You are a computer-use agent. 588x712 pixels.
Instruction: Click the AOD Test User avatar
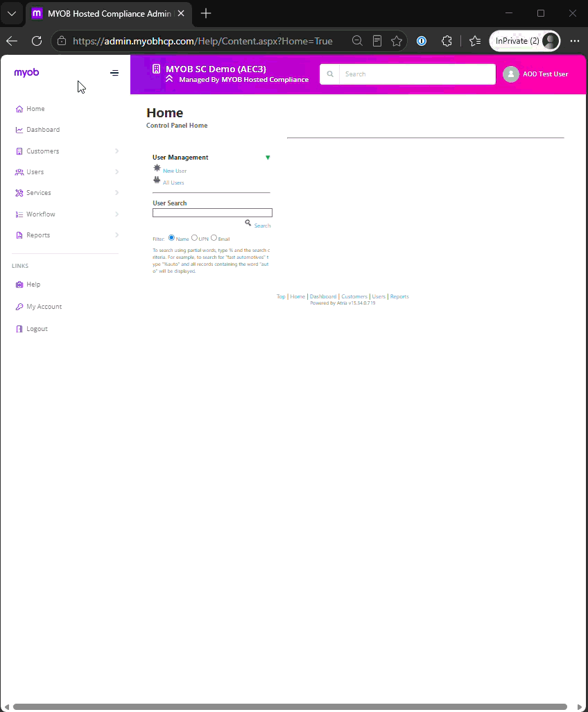click(x=511, y=74)
